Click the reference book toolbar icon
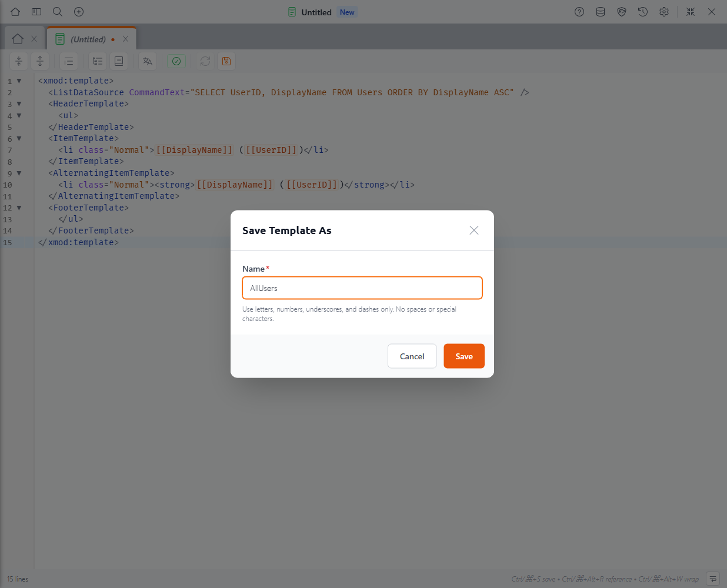 click(x=119, y=61)
